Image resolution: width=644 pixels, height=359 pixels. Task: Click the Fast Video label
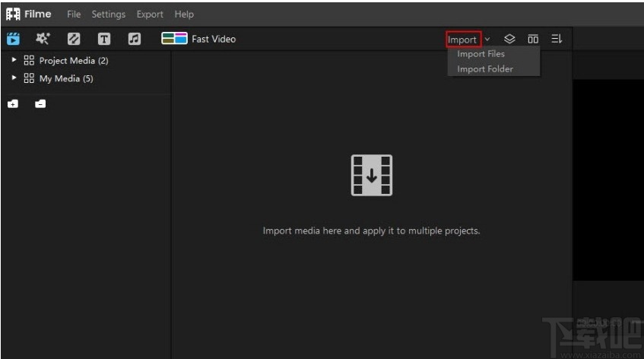pos(214,39)
